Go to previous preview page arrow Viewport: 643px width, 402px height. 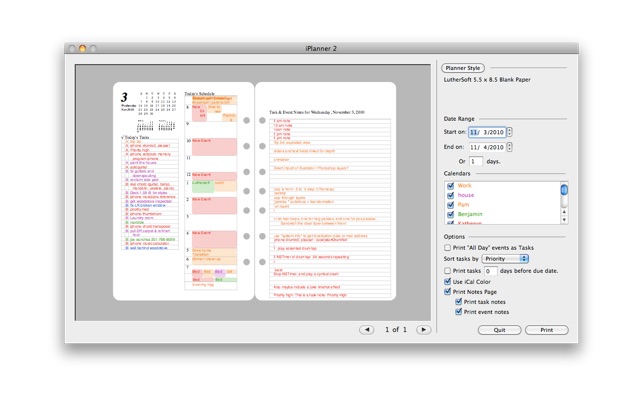point(367,330)
